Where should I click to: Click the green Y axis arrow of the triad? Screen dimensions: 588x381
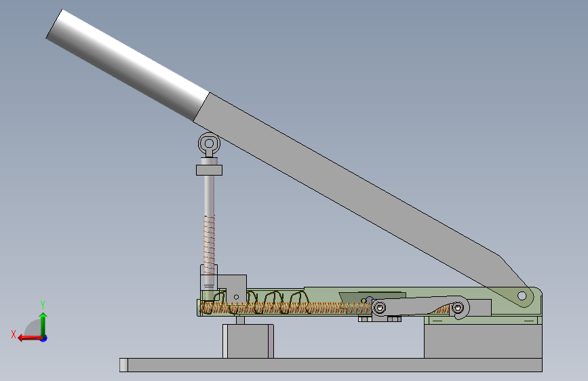click(x=43, y=323)
